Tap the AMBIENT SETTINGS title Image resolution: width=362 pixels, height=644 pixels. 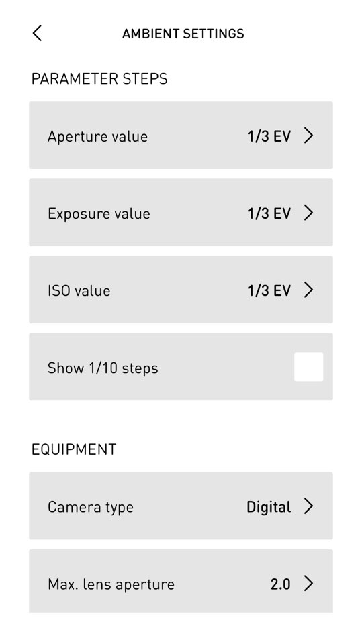click(183, 34)
